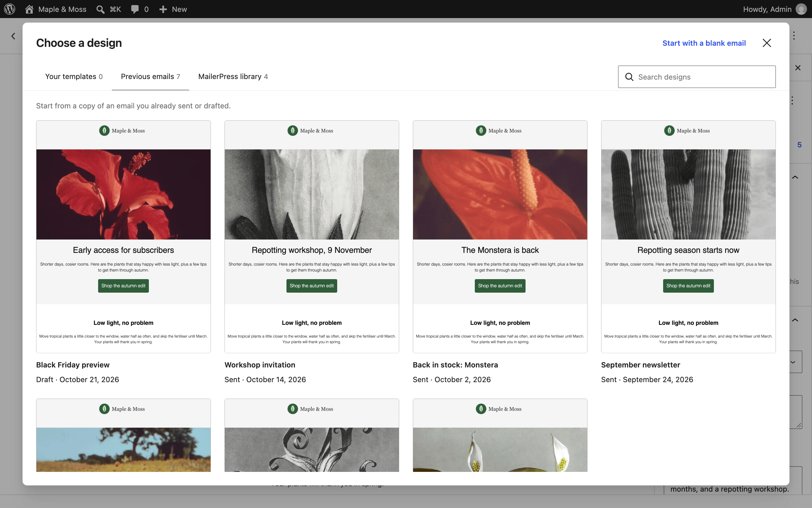Click the September newsletter title
The image size is (812, 508).
pyautogui.click(x=641, y=365)
